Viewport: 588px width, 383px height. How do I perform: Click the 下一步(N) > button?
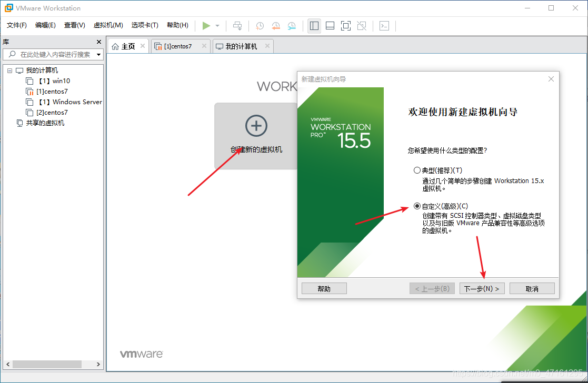[x=482, y=288]
